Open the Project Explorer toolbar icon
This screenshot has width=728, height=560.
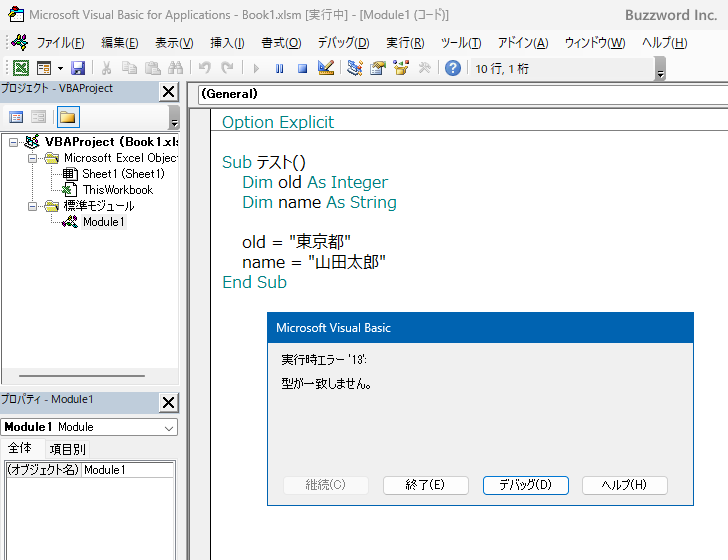click(x=355, y=68)
